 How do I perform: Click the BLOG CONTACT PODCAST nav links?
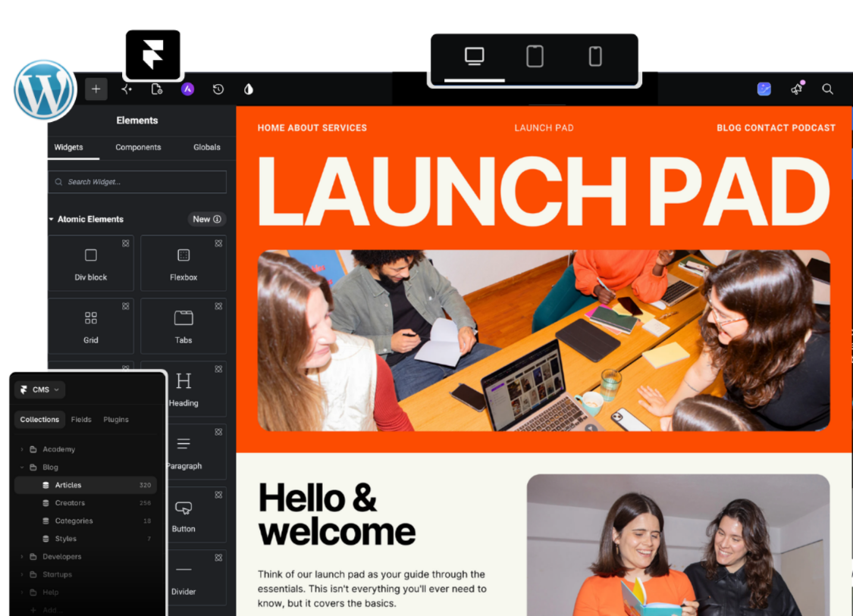pyautogui.click(x=776, y=128)
